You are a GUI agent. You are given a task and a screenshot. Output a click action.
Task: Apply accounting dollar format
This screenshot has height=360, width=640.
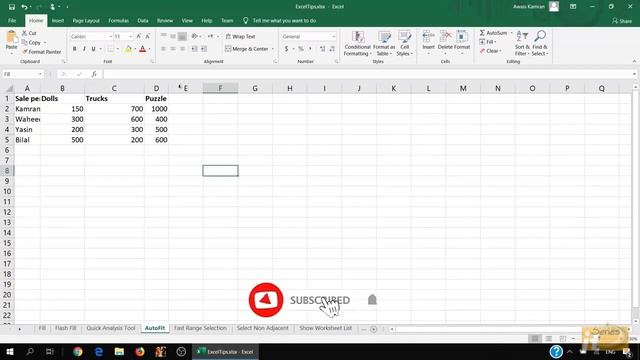coord(287,49)
